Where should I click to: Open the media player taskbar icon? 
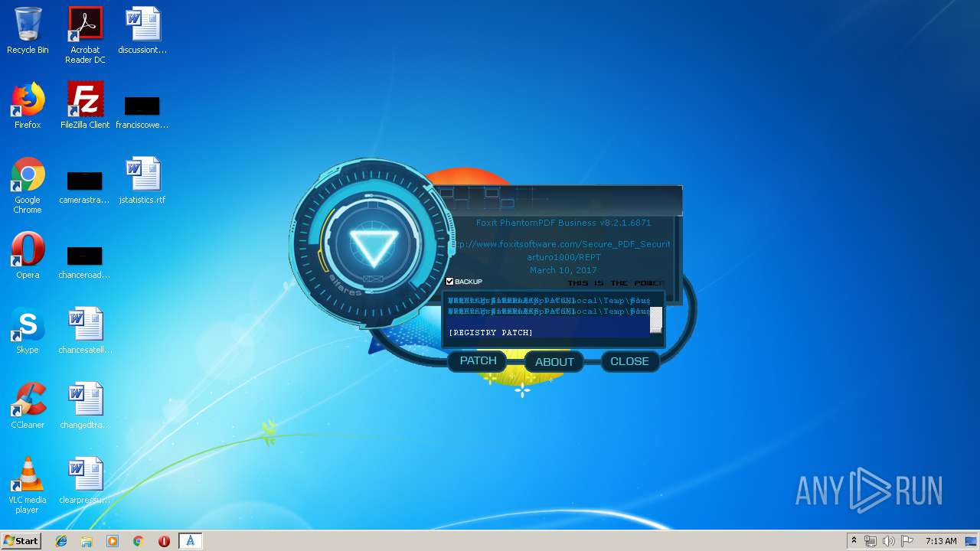[x=113, y=541]
